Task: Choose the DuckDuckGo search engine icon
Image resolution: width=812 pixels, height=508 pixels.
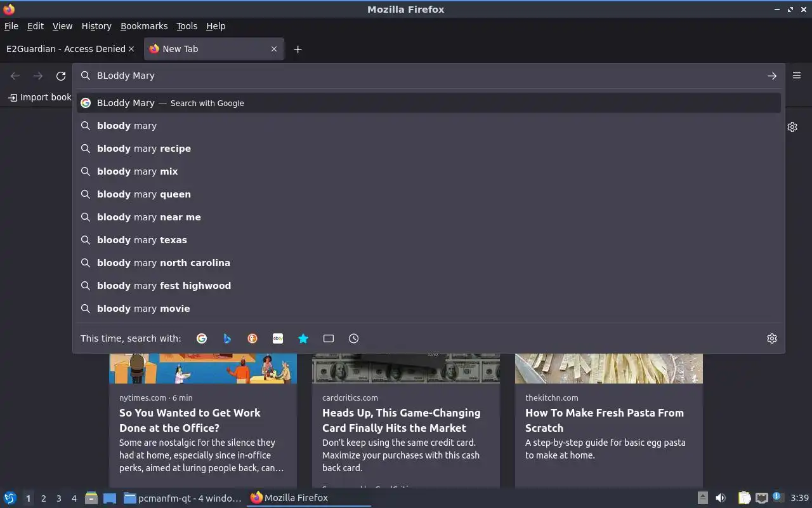Action: click(252, 338)
